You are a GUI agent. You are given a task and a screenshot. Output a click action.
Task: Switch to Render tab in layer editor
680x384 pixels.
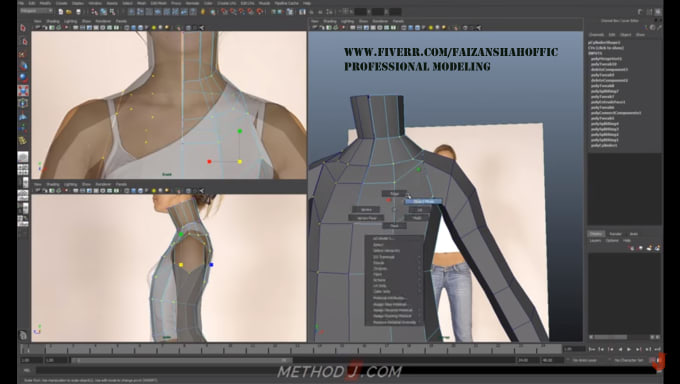pyautogui.click(x=615, y=234)
